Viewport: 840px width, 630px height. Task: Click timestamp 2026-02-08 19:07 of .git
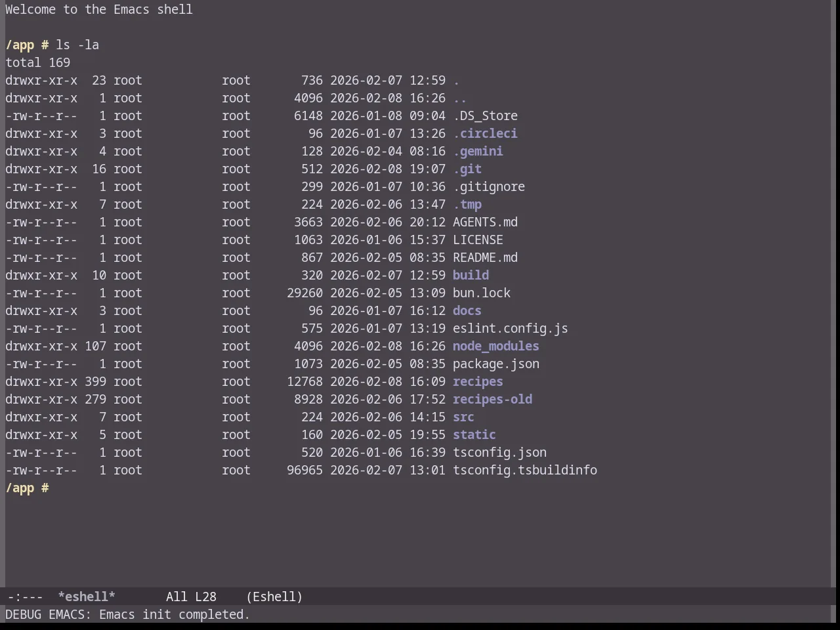click(388, 169)
